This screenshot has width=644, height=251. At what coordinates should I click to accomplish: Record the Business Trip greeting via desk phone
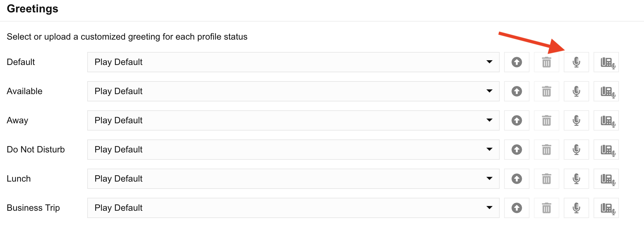[606, 208]
